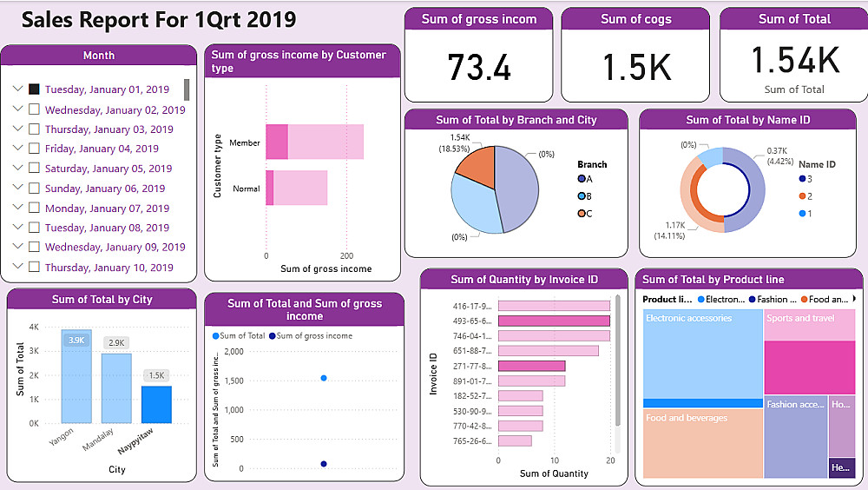Screen dimensions: 868x490
Task: Click Name ID 2 legend marker
Action: pyautogui.click(x=802, y=196)
